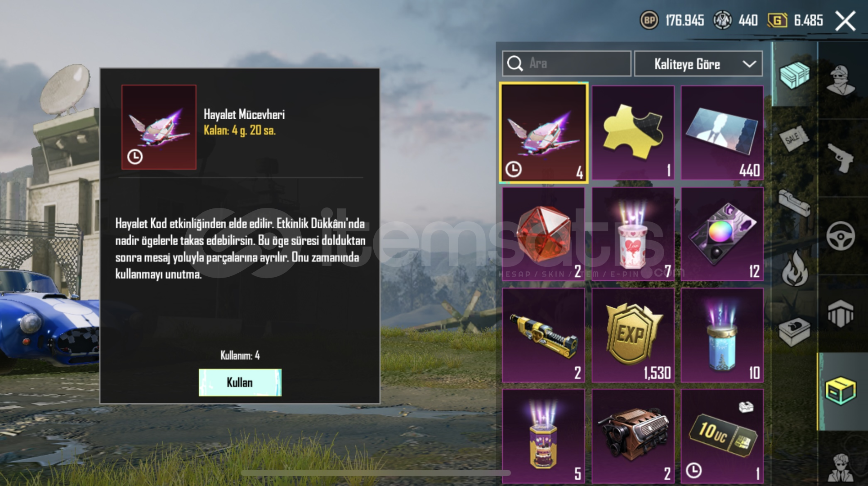868x486 pixels.
Task: Select the golden gun skin item
Action: [x=543, y=335]
